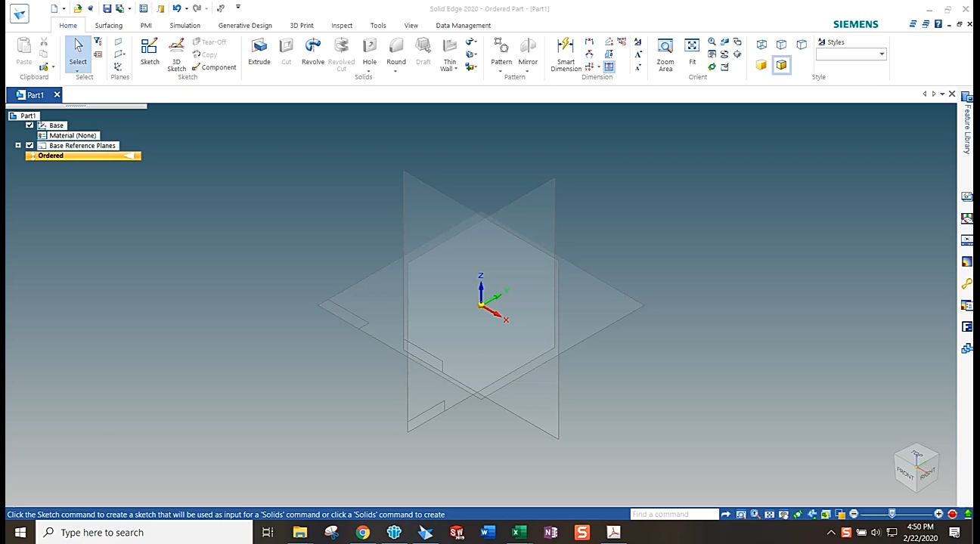Launch the 3D Sketch tool
The image size is (980, 544).
(176, 53)
